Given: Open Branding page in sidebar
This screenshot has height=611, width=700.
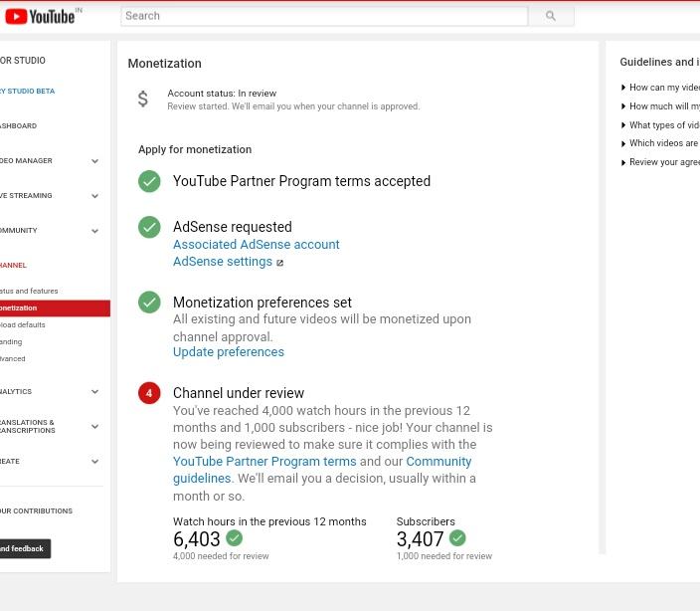Looking at the screenshot, I should (11, 341).
